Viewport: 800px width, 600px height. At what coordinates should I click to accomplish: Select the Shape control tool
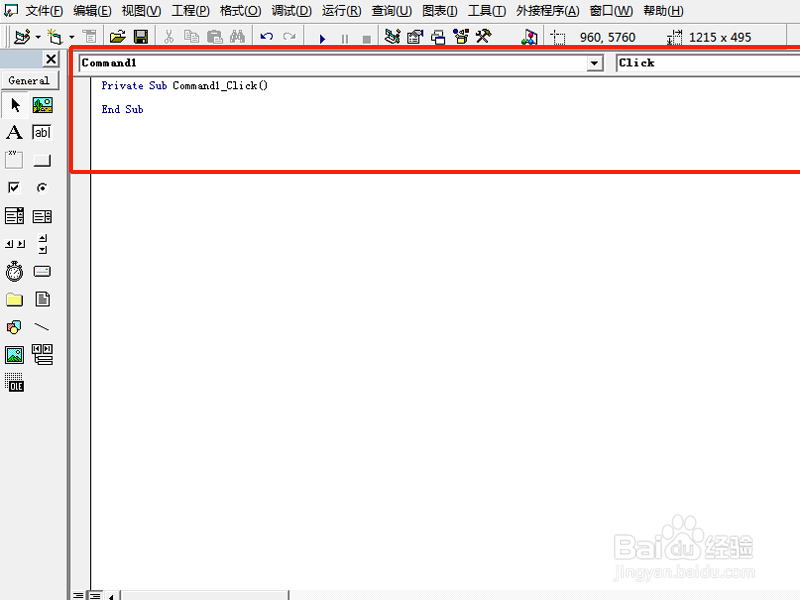click(14, 327)
